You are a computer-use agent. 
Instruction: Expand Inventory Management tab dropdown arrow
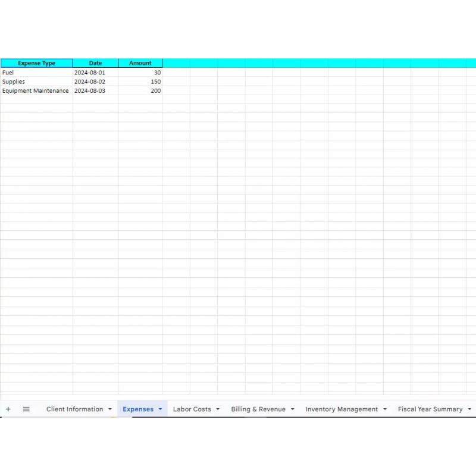385,409
